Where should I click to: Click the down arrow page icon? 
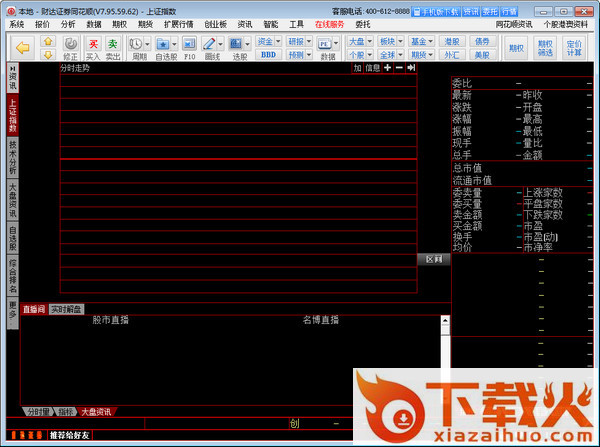click(48, 55)
